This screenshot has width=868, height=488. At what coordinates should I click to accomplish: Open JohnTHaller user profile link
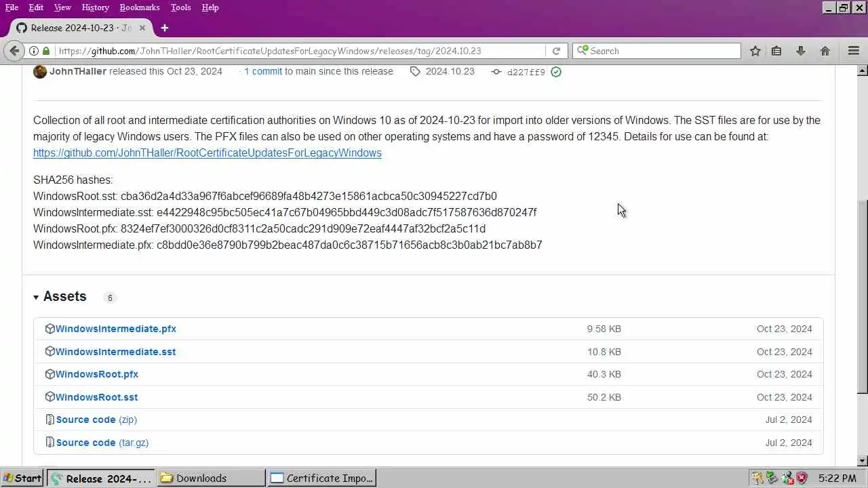coord(78,71)
